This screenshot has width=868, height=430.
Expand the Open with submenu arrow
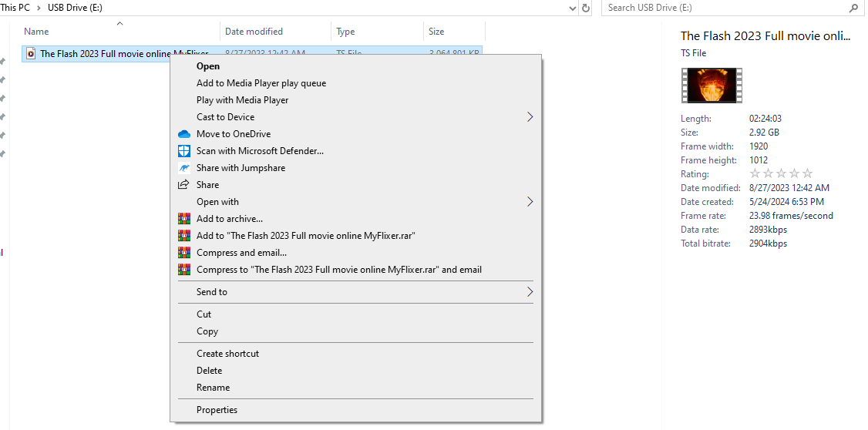(530, 201)
